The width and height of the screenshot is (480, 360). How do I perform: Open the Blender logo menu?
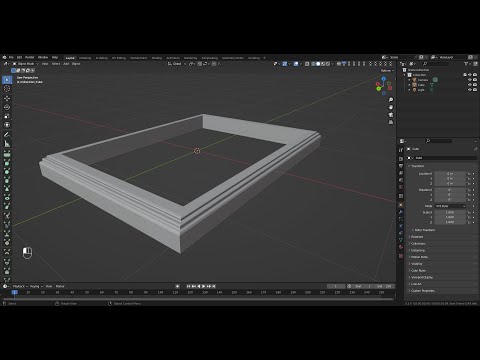[x=5, y=57]
